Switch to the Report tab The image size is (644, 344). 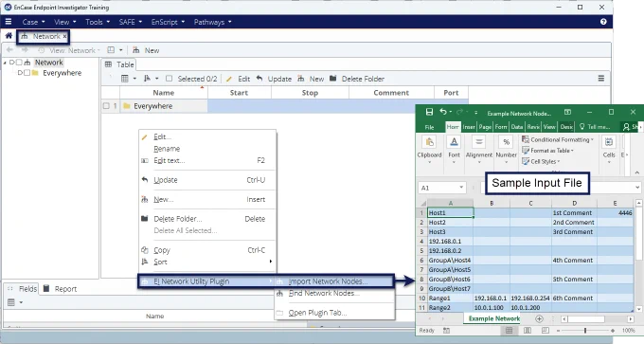61,289
